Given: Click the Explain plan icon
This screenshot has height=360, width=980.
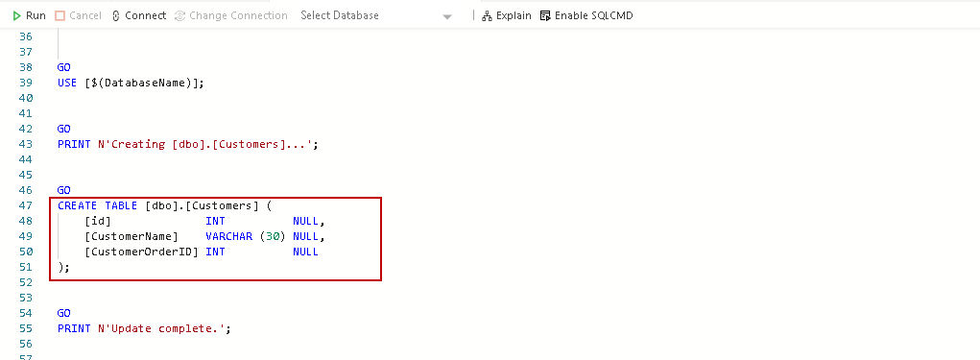Looking at the screenshot, I should pos(487,16).
